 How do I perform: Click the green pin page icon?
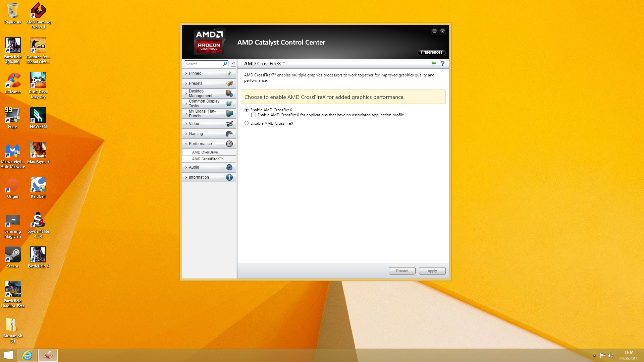coord(433,63)
